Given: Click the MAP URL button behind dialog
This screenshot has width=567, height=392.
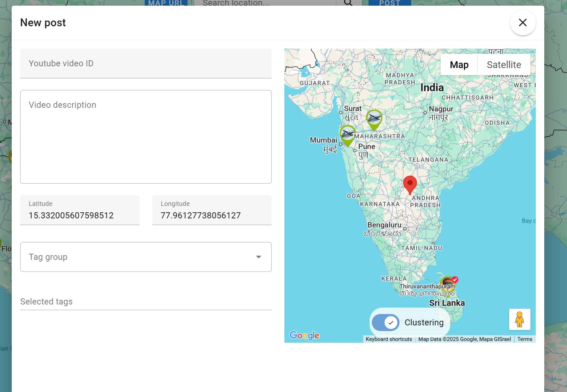Looking at the screenshot, I should [166, 3].
